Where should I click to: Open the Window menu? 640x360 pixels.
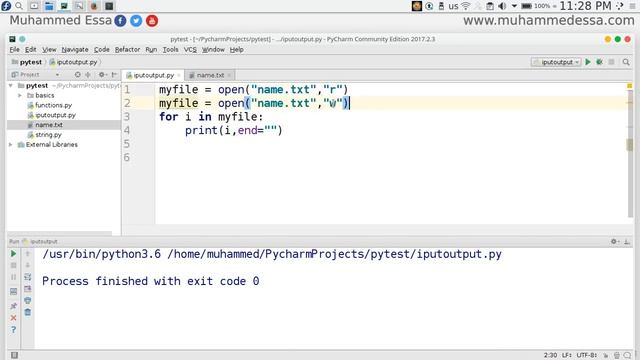coord(213,49)
